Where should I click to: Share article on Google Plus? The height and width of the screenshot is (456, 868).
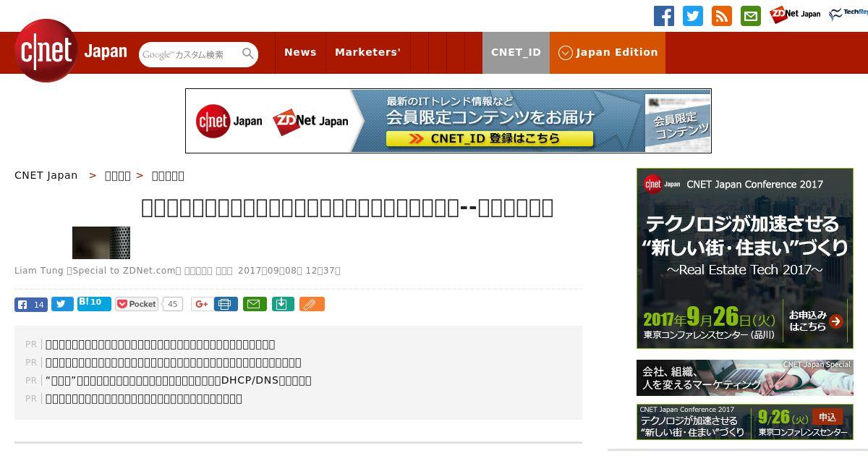pyautogui.click(x=202, y=304)
